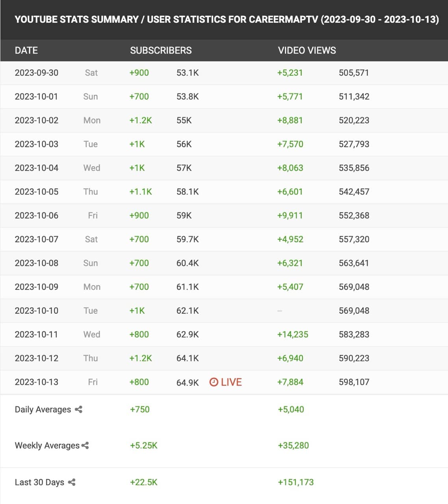The width and height of the screenshot is (448, 504).
Task: Select the date 2023-10-06
Action: [x=37, y=215]
